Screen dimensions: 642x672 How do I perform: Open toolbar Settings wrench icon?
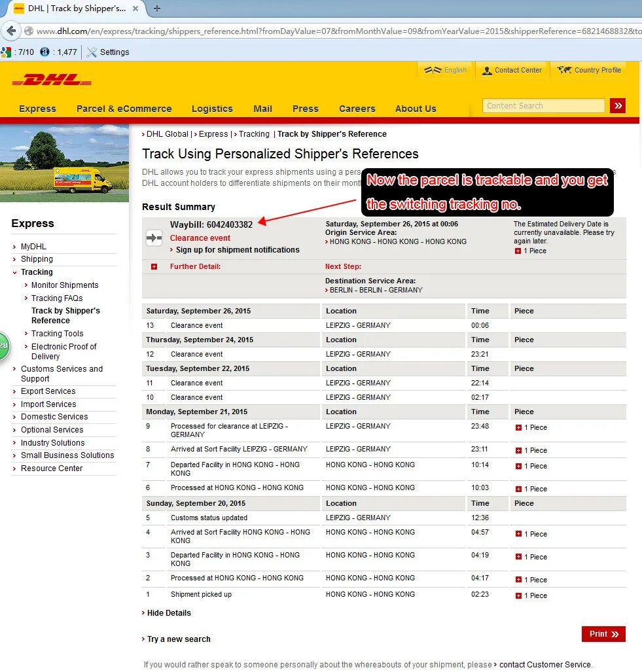pyautogui.click(x=91, y=52)
